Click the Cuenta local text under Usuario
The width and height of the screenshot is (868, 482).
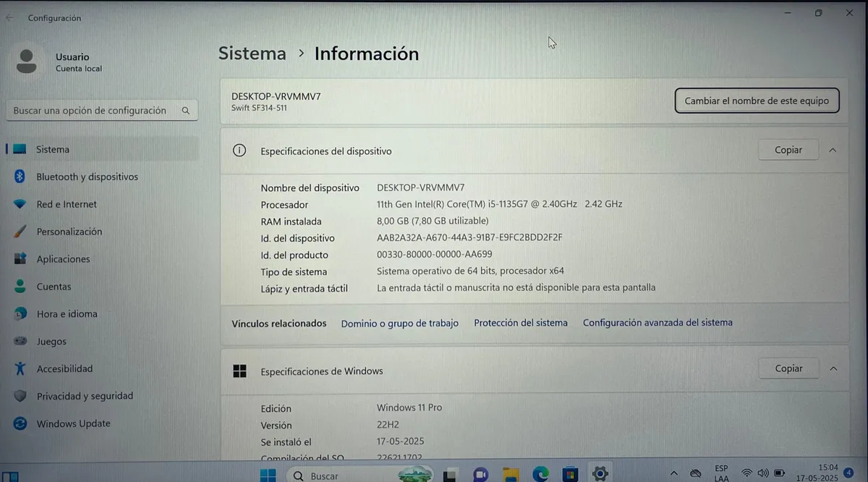tap(79, 69)
